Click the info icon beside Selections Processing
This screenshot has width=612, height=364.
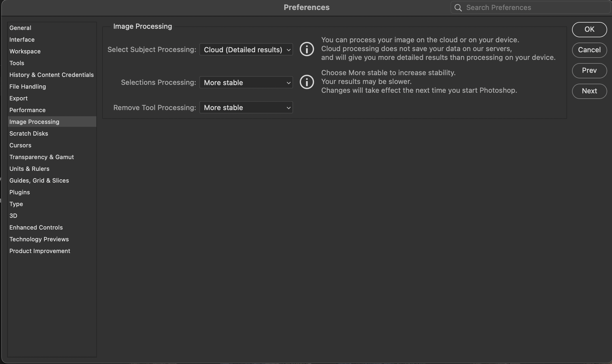coord(307,82)
